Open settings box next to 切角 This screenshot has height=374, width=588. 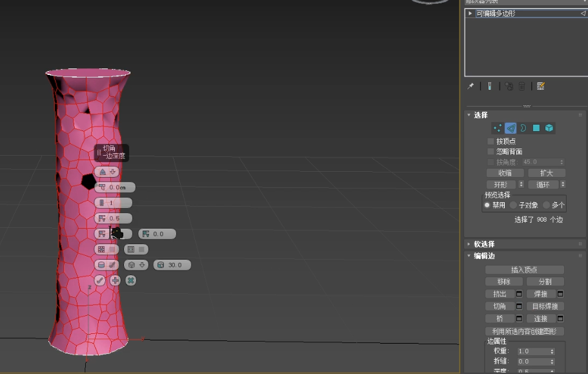[519, 306]
